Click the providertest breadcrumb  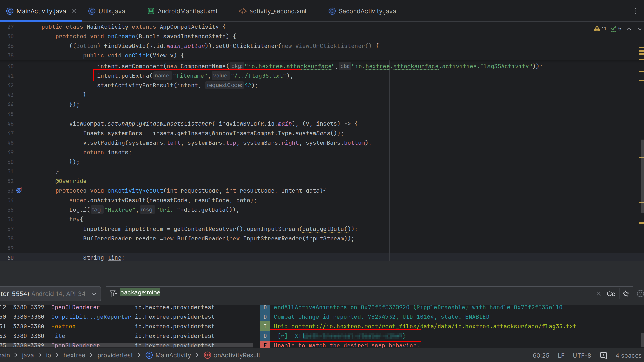115,355
